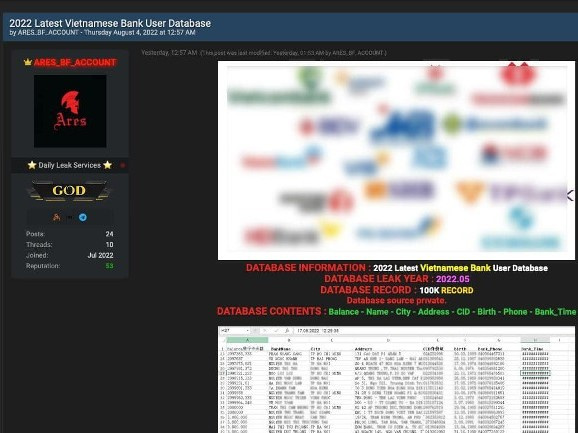Click the GOD rank badge
This screenshot has height=433, width=578.
(x=69, y=191)
